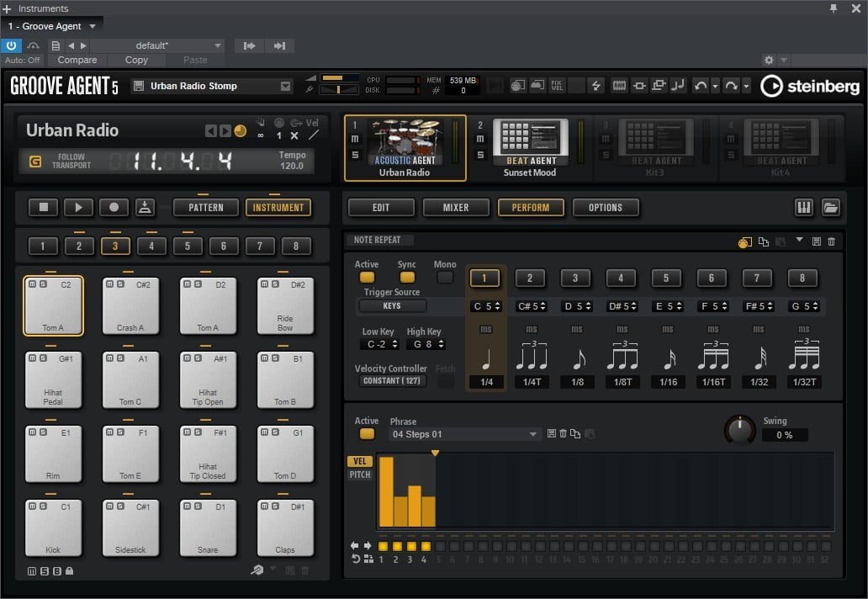868x599 pixels.
Task: Open gear options dropdown arrow in header
Action: (783, 60)
